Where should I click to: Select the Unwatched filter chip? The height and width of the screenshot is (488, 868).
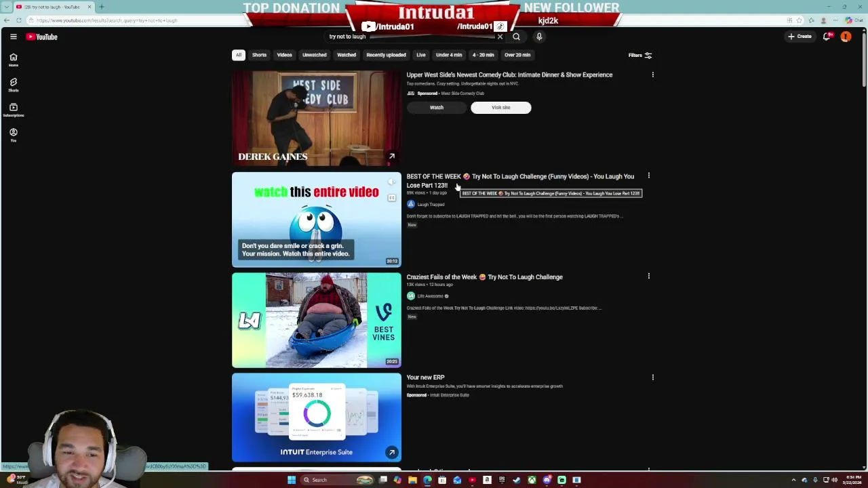314,55
